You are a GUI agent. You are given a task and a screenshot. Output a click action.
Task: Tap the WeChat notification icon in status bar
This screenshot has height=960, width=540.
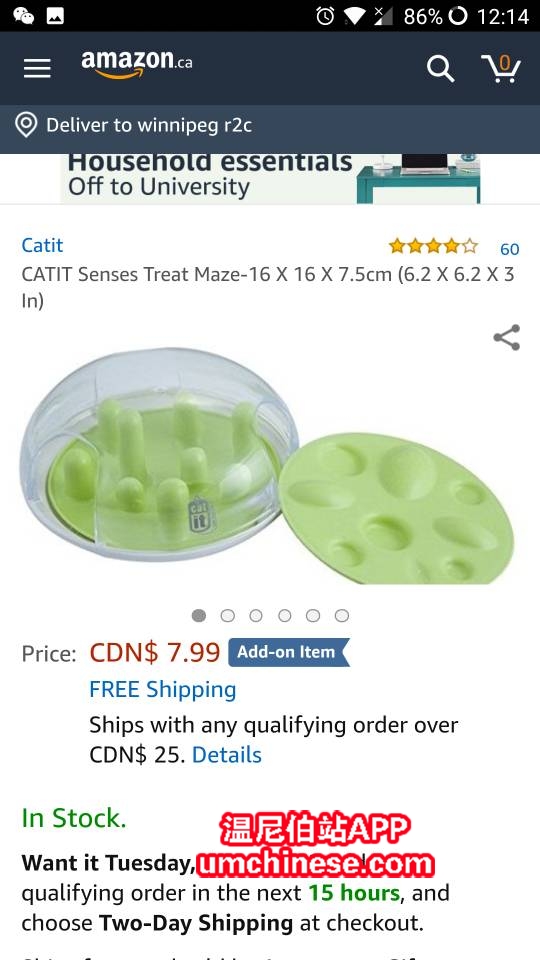(x=23, y=15)
